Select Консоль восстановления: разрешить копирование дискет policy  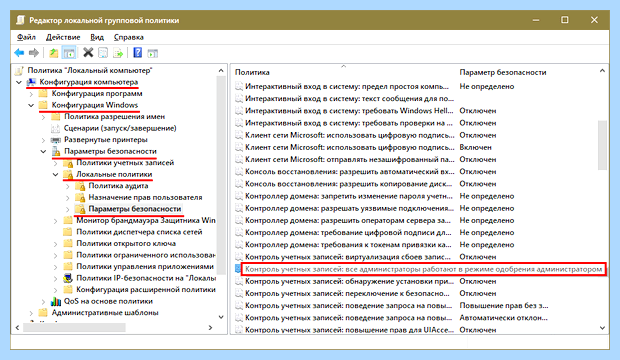click(348, 184)
